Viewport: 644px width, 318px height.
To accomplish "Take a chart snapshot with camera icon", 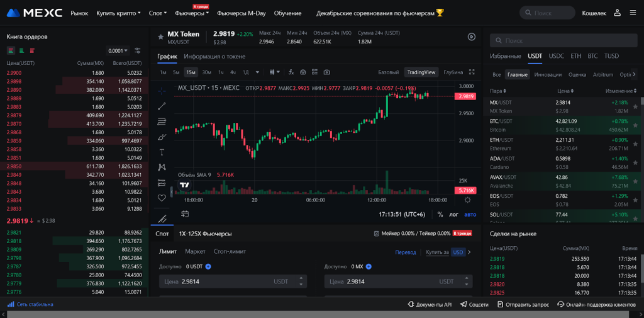I will (326, 72).
